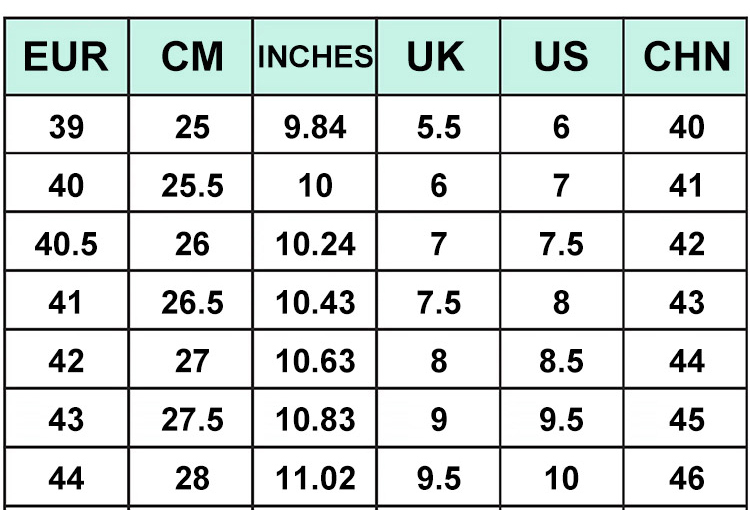This screenshot has height=510, width=750.
Task: Select the CM column header
Action: 192,57
